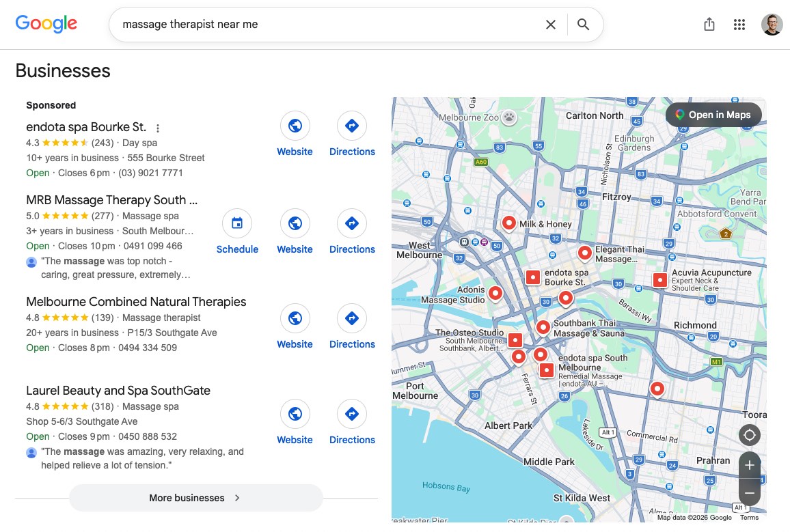Open the Laurel Beauty and Spa SouthGate listing title
The height and width of the screenshot is (532, 790).
pos(118,391)
